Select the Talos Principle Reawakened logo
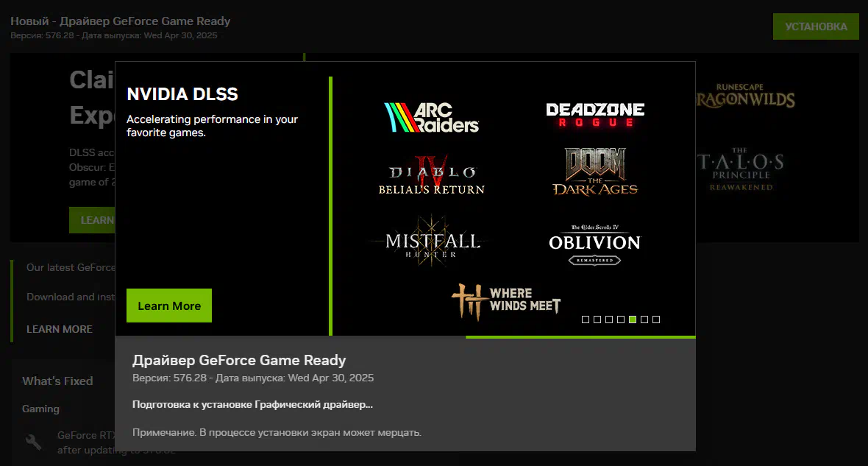This screenshot has width=868, height=466. click(741, 169)
